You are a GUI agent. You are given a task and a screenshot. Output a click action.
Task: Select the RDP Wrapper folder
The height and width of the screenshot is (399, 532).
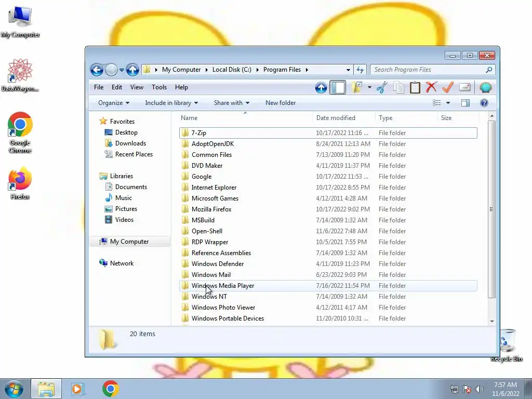pyautogui.click(x=328, y=242)
